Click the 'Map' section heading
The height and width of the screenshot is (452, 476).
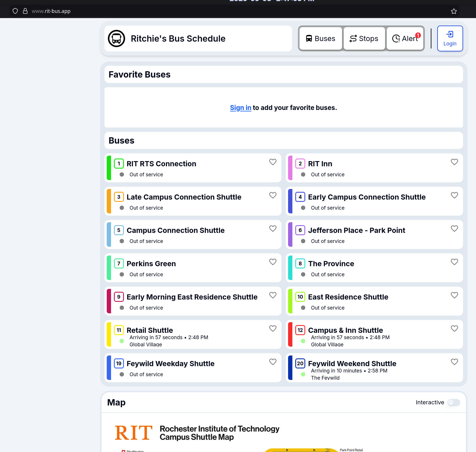(116, 403)
